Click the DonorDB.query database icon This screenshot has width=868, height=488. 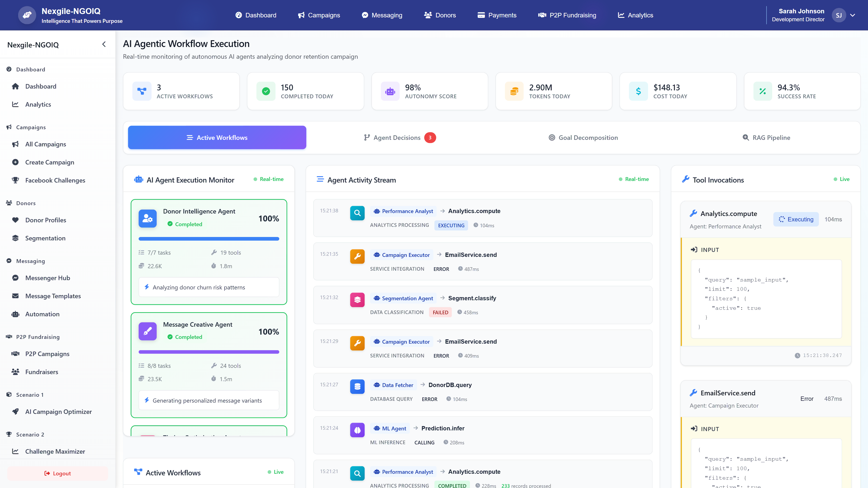[357, 387]
